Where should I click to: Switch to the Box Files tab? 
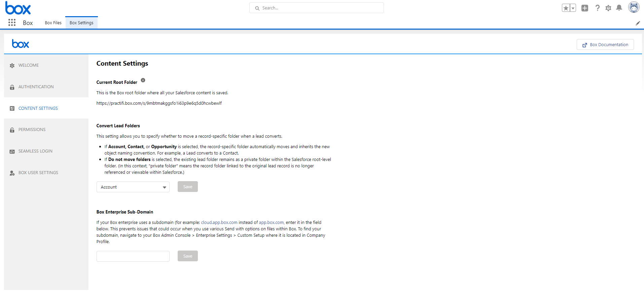pos(53,23)
